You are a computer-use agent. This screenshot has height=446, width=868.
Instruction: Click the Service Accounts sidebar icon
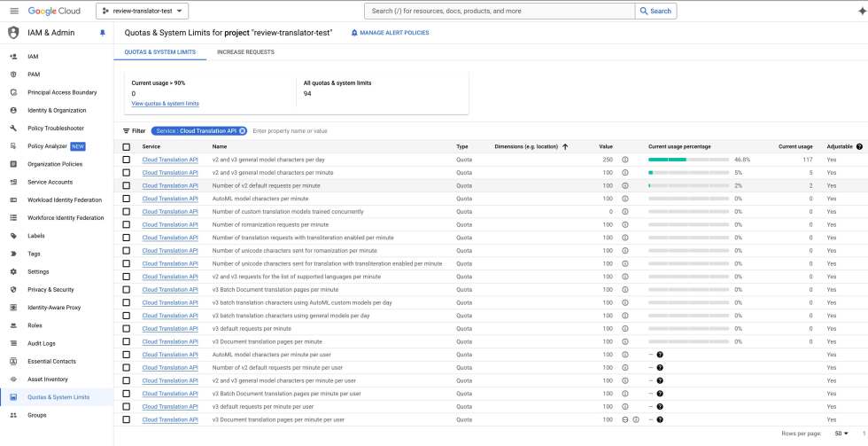(x=13, y=182)
